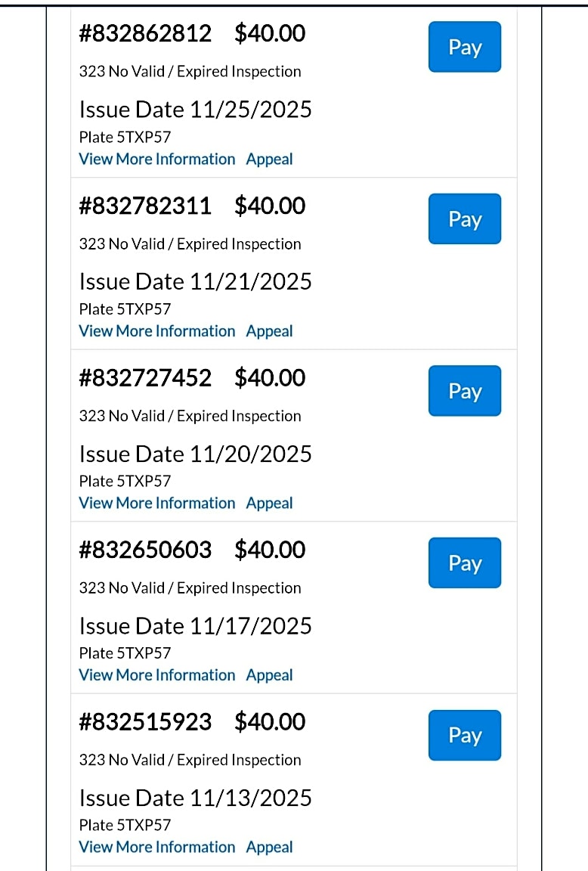This screenshot has width=588, height=871.
Task: Click ticket number #832782311 heading
Action: point(145,206)
